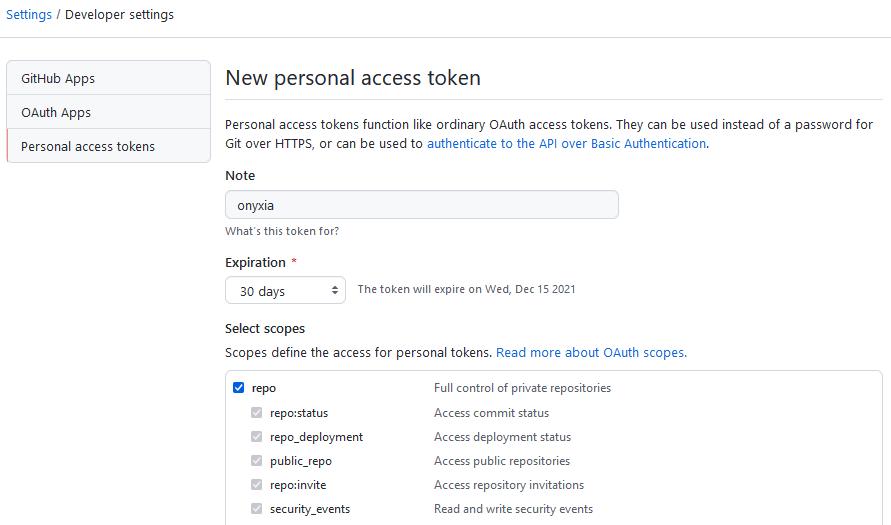Toggle the repo scope checkbox
This screenshot has height=525, width=891.
coord(238,388)
